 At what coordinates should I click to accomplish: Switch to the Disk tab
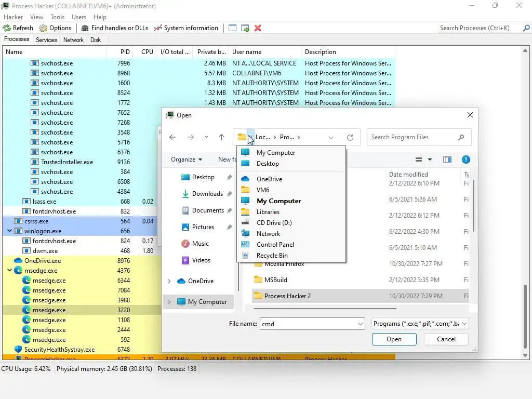click(96, 40)
